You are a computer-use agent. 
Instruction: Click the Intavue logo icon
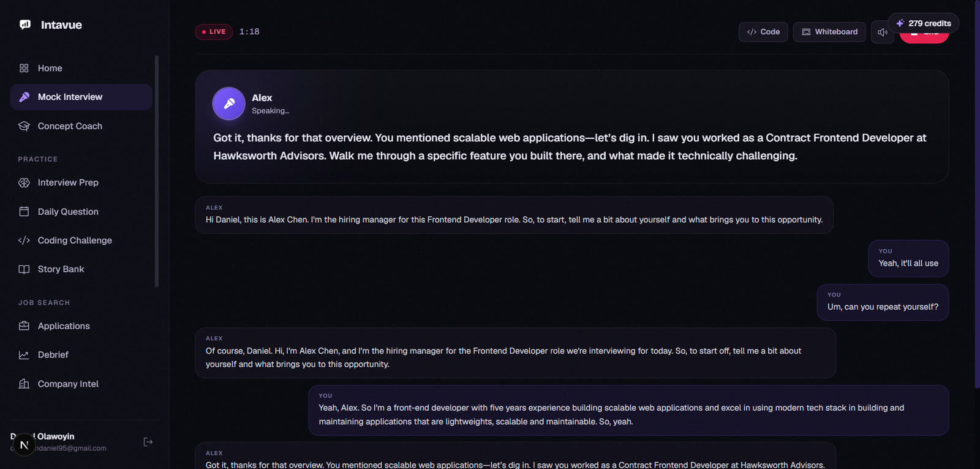(x=25, y=24)
